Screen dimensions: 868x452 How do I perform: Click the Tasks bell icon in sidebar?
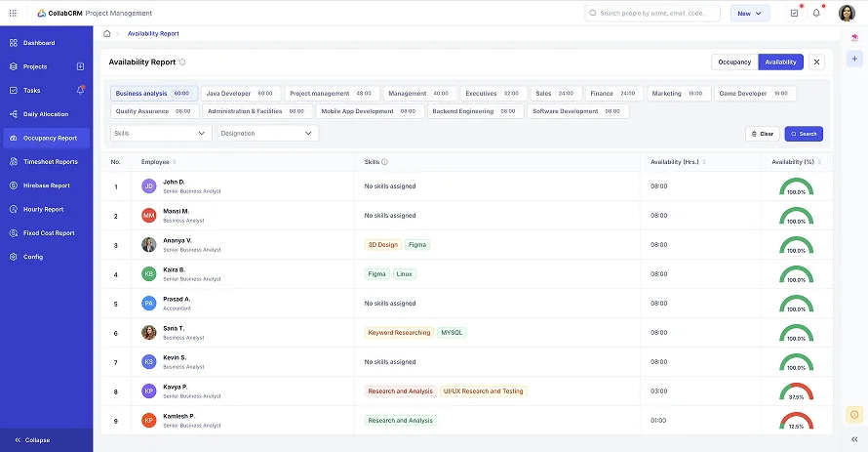(x=80, y=90)
